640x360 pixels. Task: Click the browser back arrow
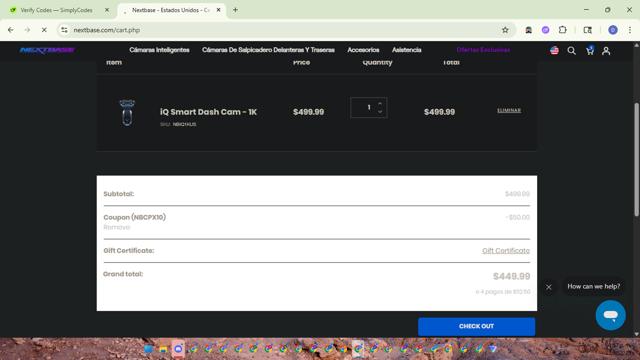tap(11, 30)
